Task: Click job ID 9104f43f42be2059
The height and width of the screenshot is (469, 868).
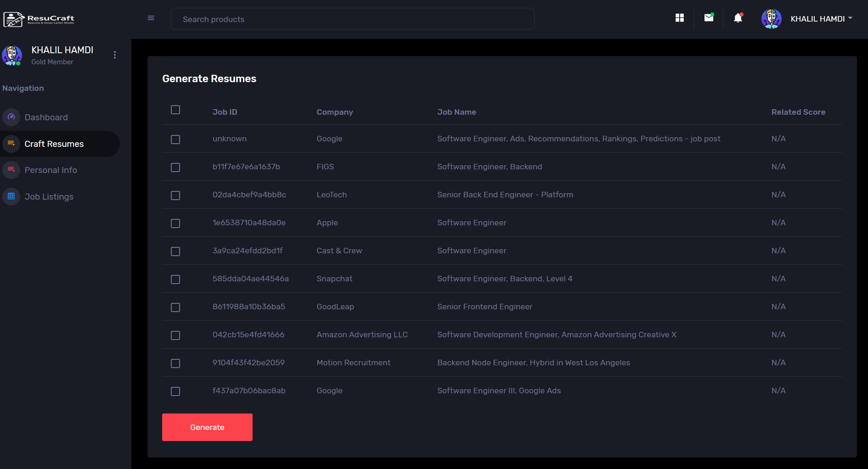Action: tap(248, 363)
